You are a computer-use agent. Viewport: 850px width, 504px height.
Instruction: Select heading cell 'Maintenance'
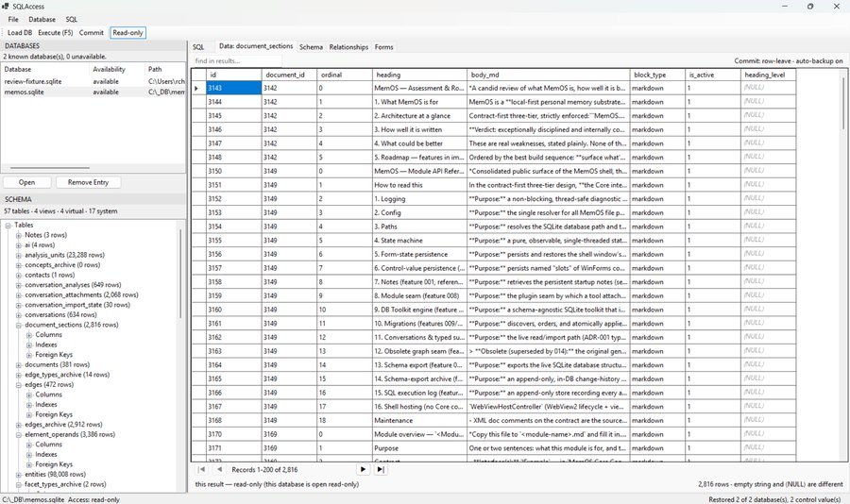419,421
